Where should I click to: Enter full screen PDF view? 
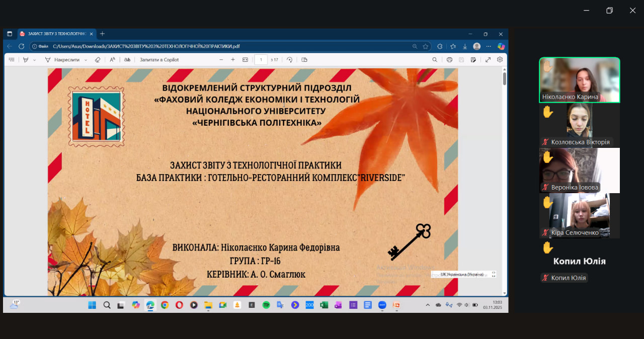488,60
